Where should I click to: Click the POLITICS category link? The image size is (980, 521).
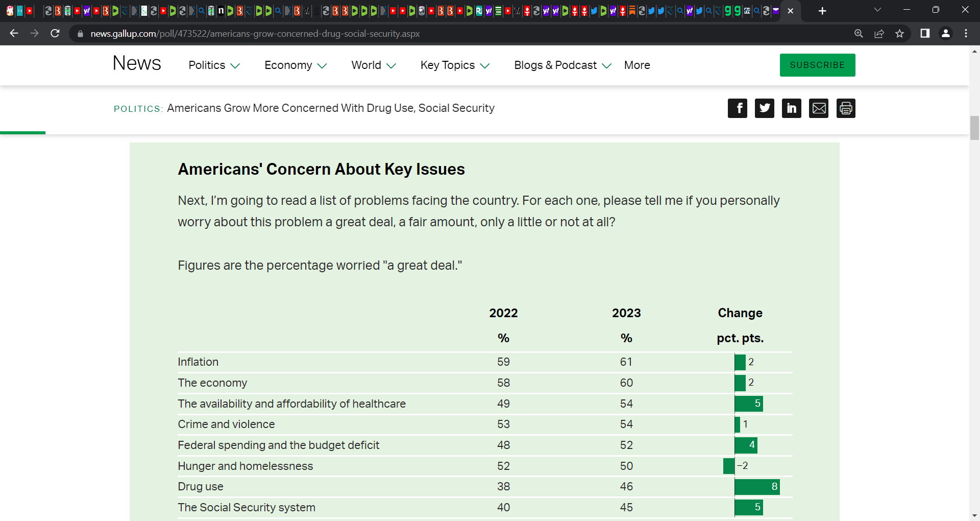tap(138, 109)
